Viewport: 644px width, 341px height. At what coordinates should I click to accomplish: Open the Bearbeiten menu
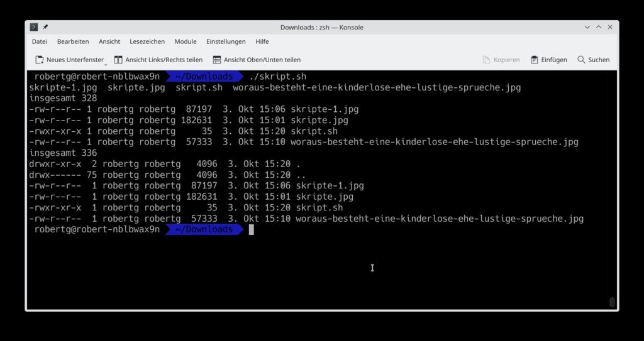[73, 41]
